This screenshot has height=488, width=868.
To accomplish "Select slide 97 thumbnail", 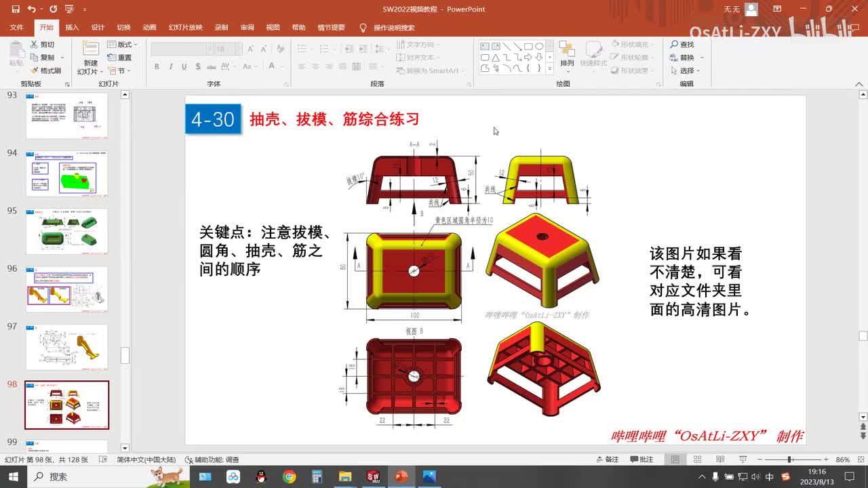I will 66,347.
